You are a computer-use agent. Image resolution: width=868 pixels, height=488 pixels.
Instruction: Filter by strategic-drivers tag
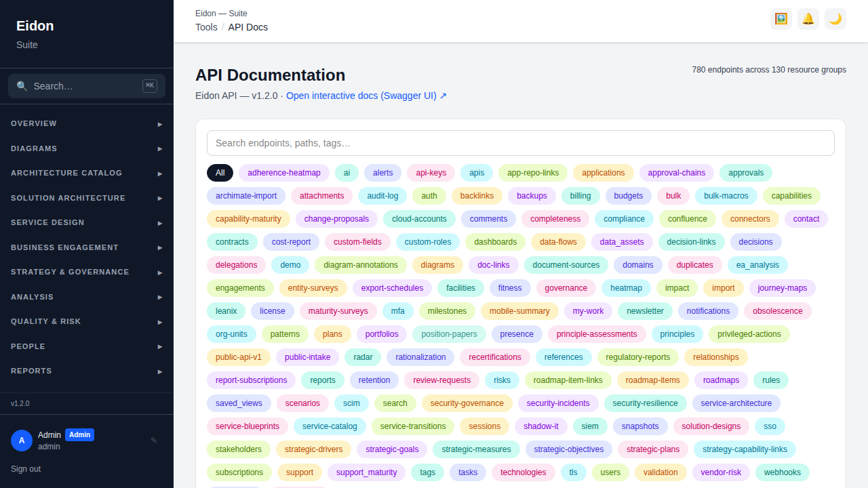tap(314, 449)
